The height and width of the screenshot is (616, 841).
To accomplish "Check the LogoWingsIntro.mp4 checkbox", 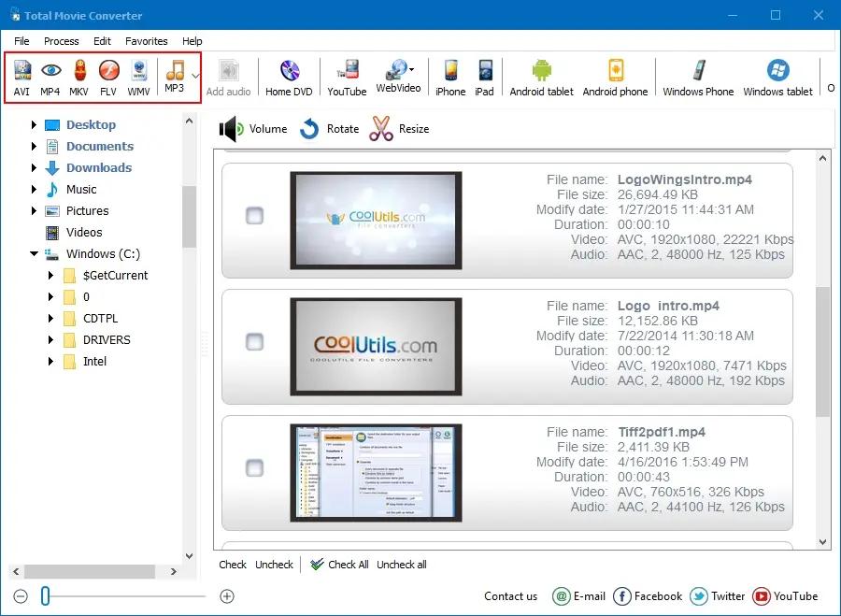I will [254, 216].
